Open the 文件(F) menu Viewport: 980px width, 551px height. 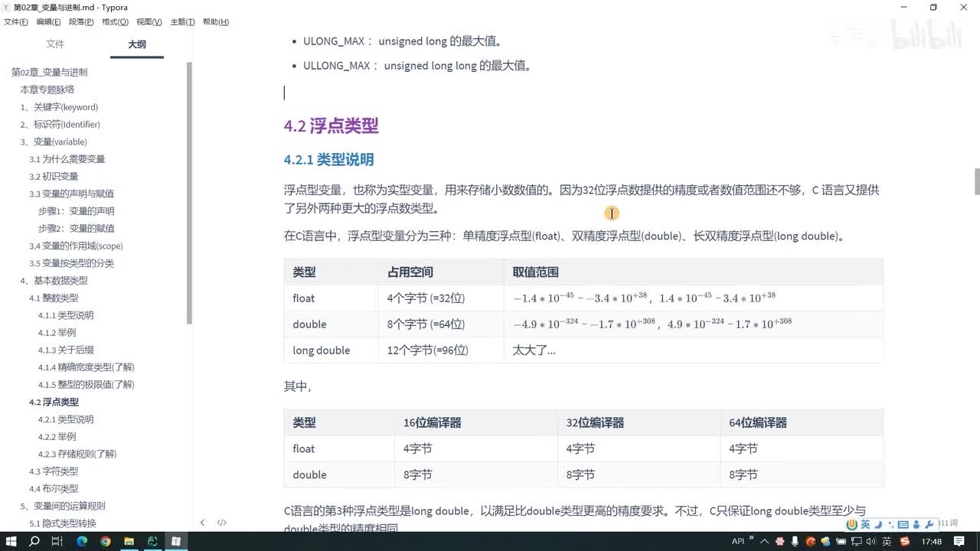tap(15, 22)
